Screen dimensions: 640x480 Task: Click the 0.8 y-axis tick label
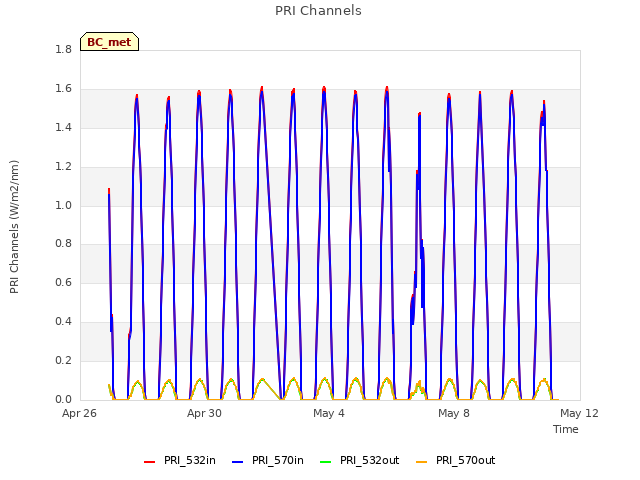coord(63,244)
